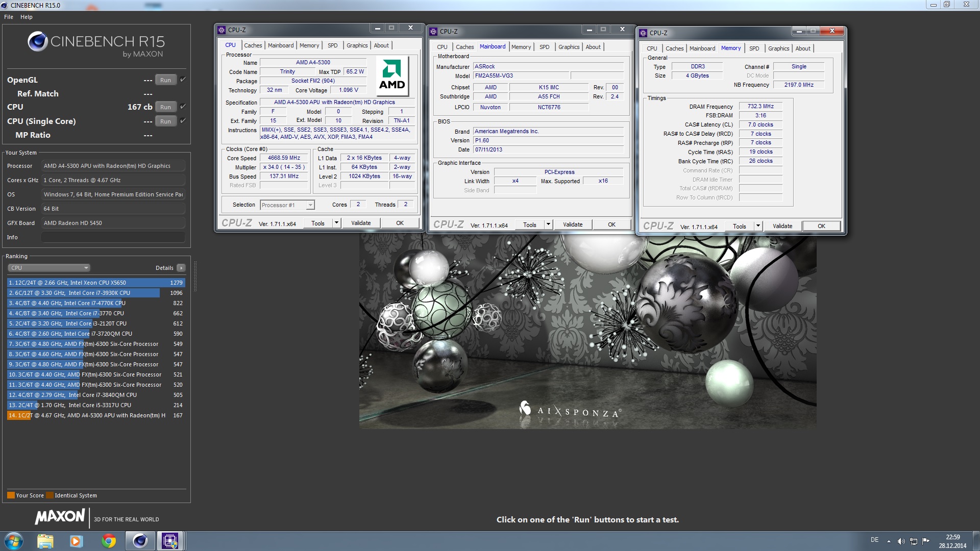The image size is (980, 551).
Task: Select ranking row Core i7-3930K
Action: click(x=96, y=293)
